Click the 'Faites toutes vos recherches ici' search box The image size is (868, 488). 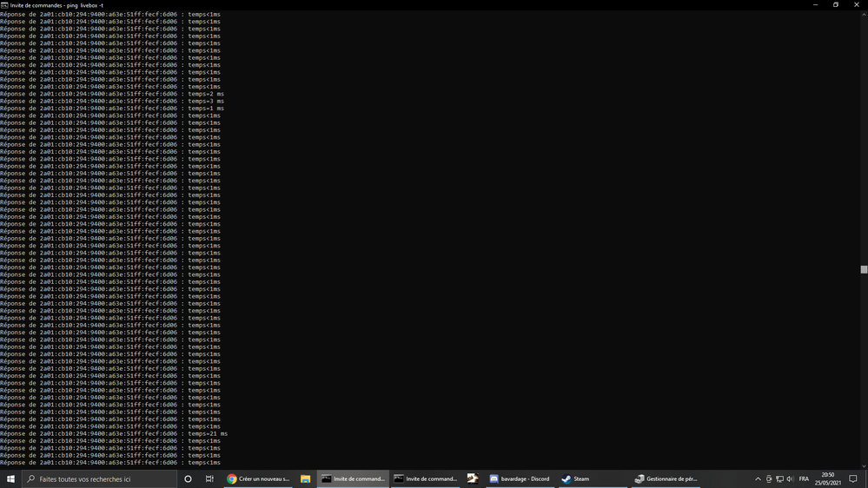tap(98, 478)
